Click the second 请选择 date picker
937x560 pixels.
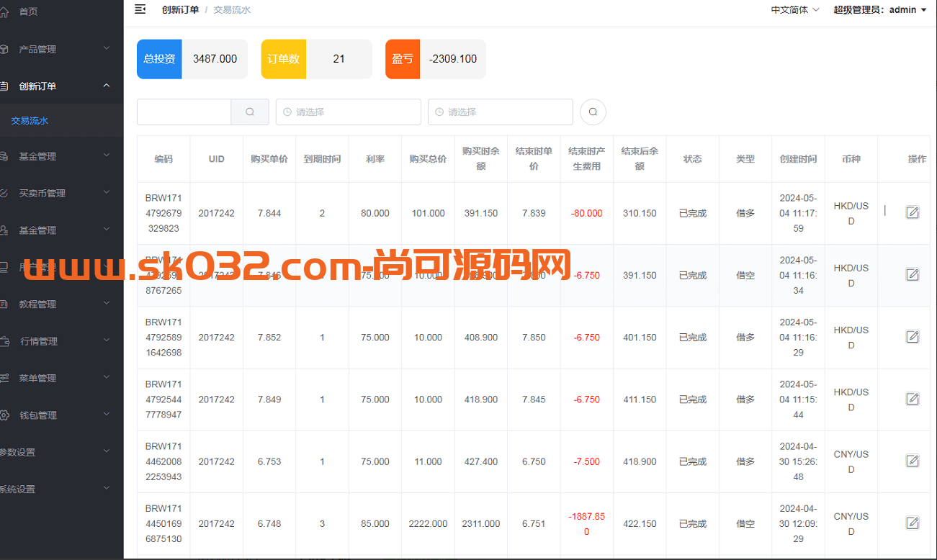tap(500, 112)
